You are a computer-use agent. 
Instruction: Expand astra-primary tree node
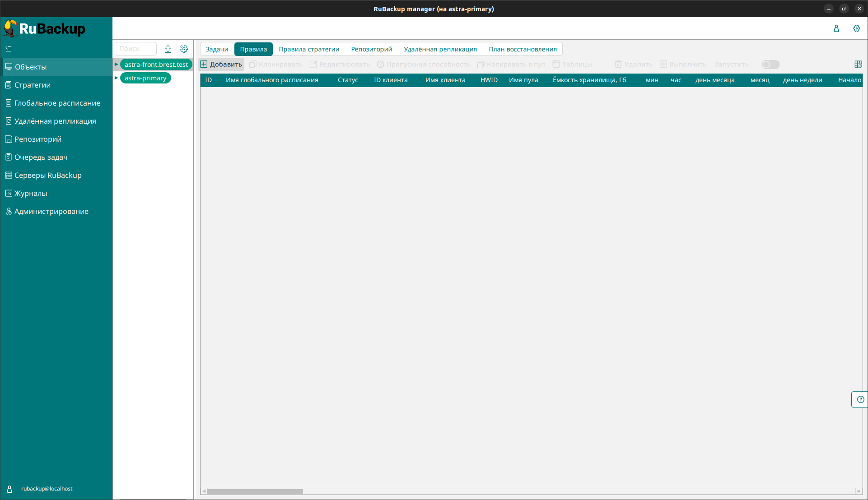pos(117,78)
